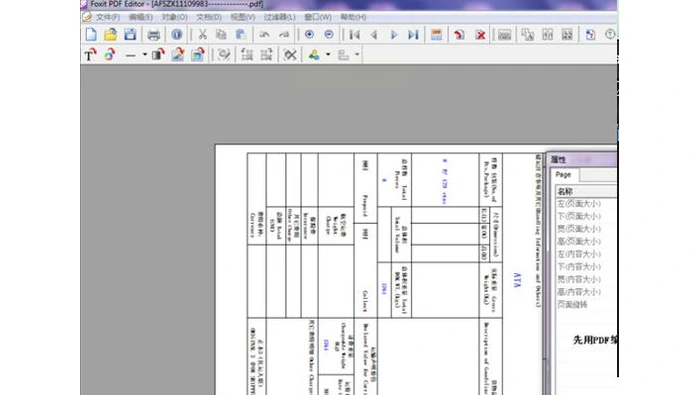Print the document using the printer icon
Image resolution: width=700 pixels, height=395 pixels.
point(153,34)
